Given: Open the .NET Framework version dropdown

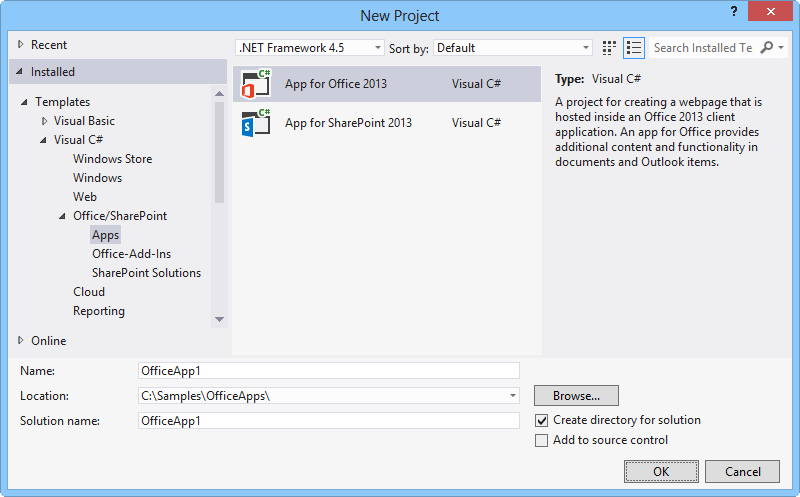Looking at the screenshot, I should 310,48.
